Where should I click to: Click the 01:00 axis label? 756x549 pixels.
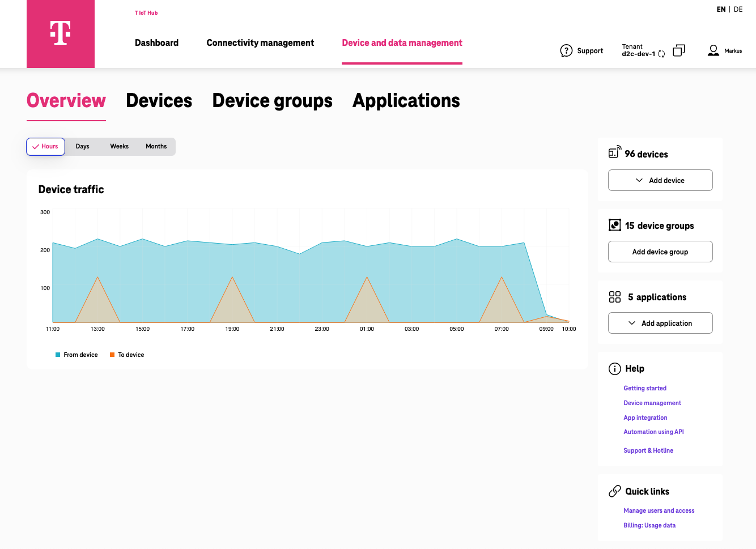click(x=367, y=329)
